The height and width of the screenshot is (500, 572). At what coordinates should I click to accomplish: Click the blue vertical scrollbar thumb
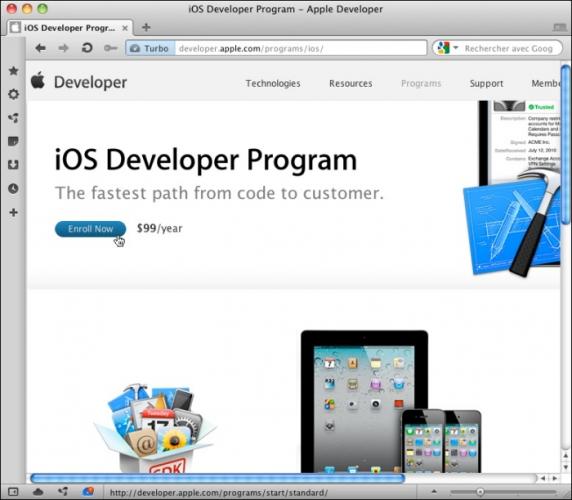click(x=566, y=144)
